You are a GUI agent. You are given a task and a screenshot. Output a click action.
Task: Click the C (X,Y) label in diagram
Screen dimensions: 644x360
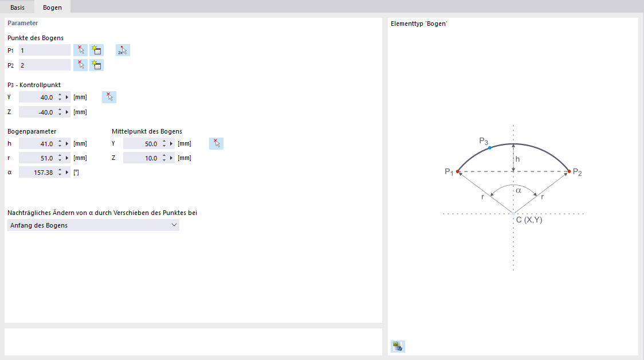pyautogui.click(x=529, y=220)
